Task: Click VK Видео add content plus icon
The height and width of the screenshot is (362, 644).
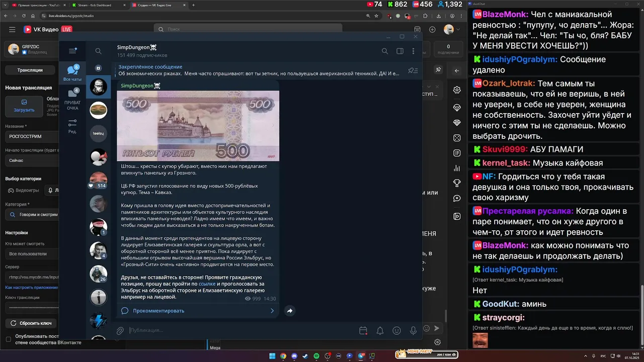Action: pos(433,30)
